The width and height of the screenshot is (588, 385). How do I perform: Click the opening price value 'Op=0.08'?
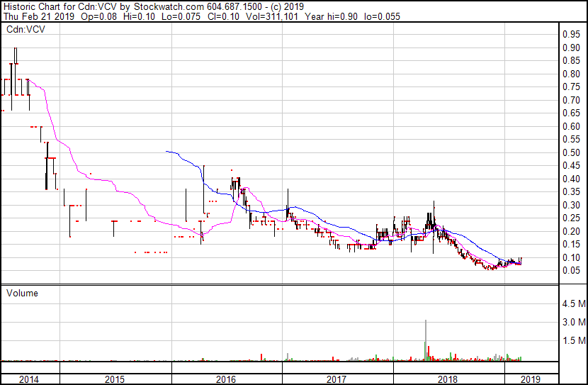pos(98,16)
